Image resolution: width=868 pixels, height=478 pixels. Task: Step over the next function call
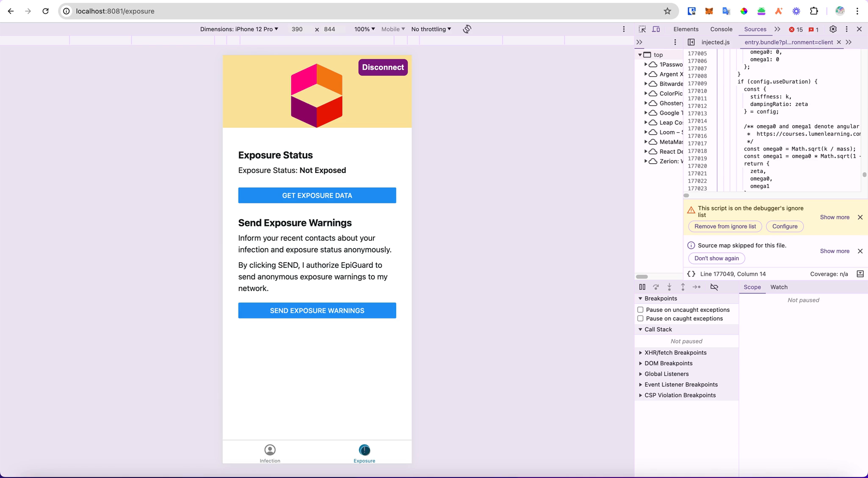[x=656, y=287]
